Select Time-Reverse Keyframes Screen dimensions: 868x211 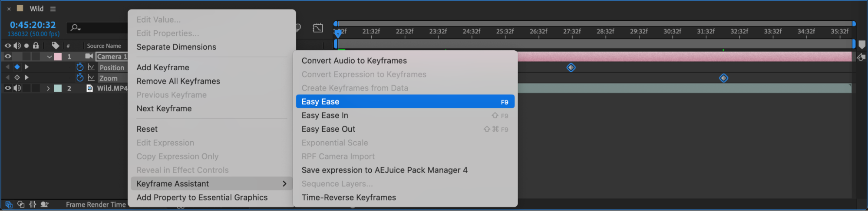(x=349, y=198)
